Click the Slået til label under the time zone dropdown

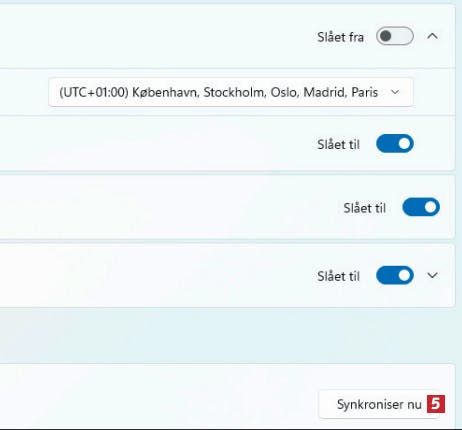[338, 145]
